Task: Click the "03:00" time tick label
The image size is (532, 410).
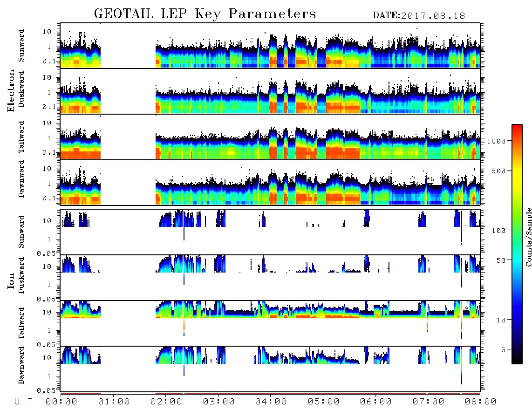Action: pyautogui.click(x=219, y=402)
